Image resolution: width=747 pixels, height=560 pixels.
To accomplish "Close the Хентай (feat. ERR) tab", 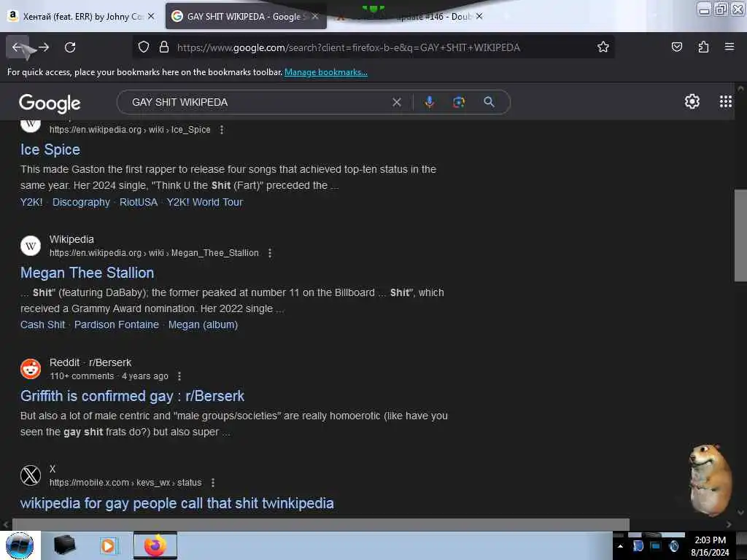I will (151, 16).
